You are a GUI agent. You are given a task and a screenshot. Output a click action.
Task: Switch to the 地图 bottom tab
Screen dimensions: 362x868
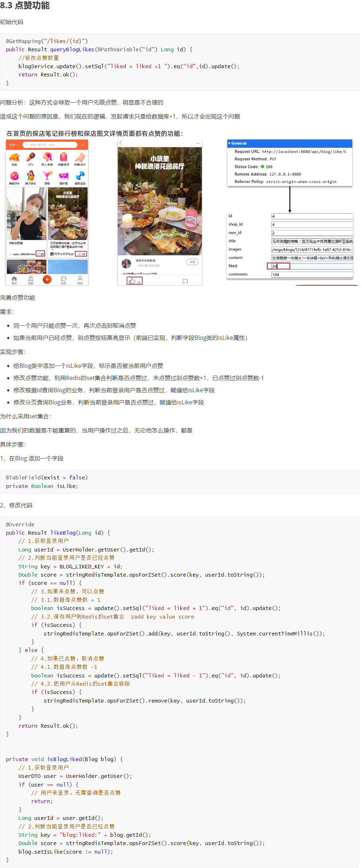pyautogui.click(x=31, y=280)
